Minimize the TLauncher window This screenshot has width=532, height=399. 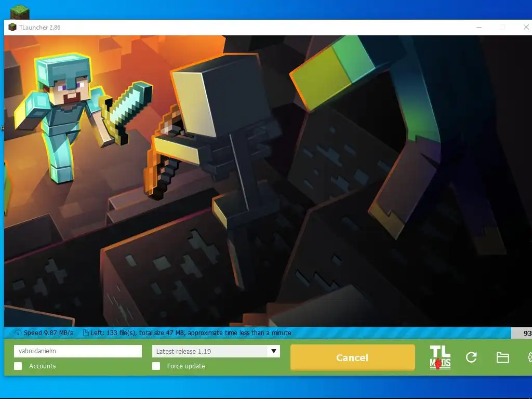click(479, 27)
